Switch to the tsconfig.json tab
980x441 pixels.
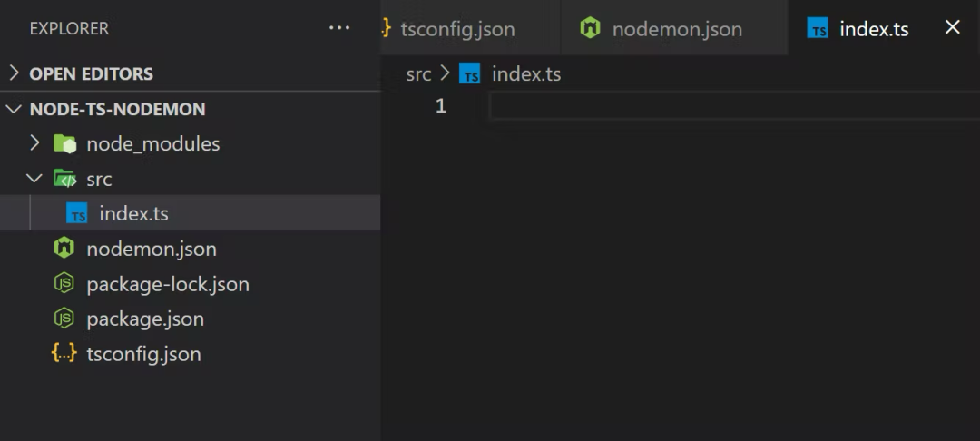pyautogui.click(x=457, y=29)
